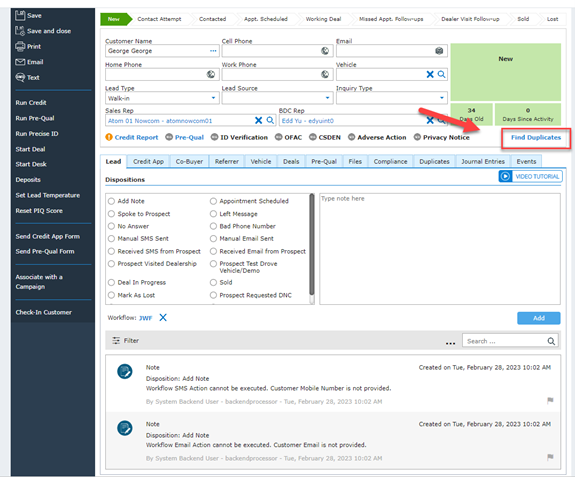Select the Add Note disposition
This screenshot has height=477, width=575.
pos(111,201)
